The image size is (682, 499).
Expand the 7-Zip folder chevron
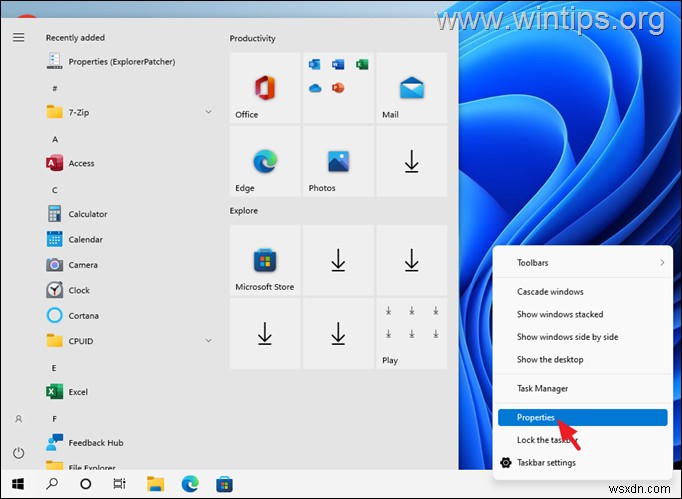[208, 112]
